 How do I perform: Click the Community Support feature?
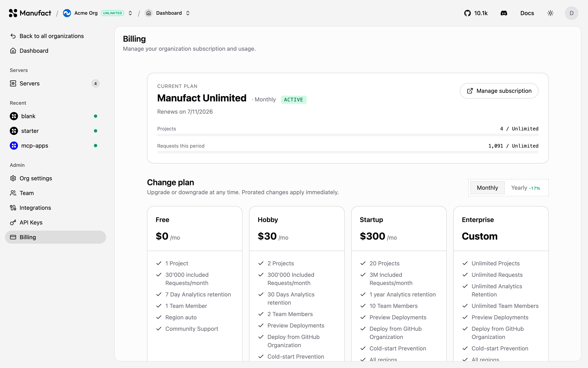coord(192,329)
